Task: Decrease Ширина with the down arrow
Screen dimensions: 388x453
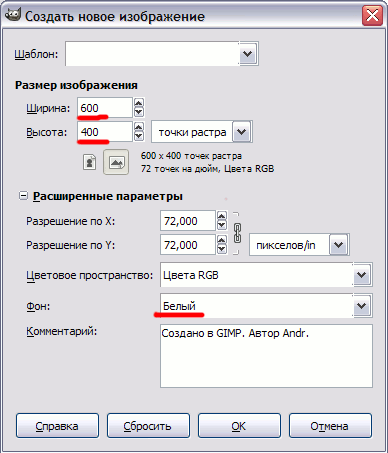Action: coord(139,112)
